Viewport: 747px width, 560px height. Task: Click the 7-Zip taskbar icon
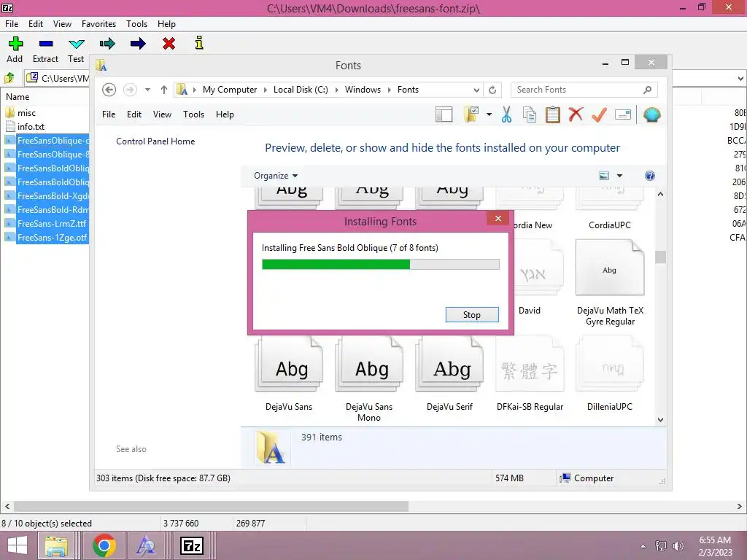click(192, 545)
